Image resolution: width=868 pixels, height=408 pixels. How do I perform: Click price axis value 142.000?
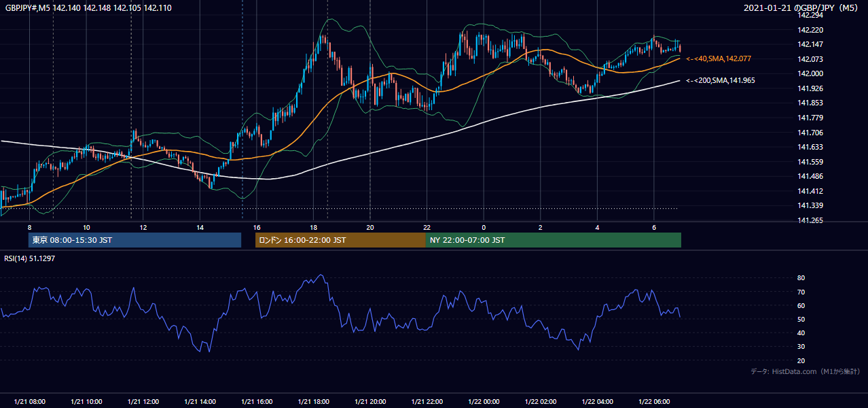pyautogui.click(x=810, y=73)
